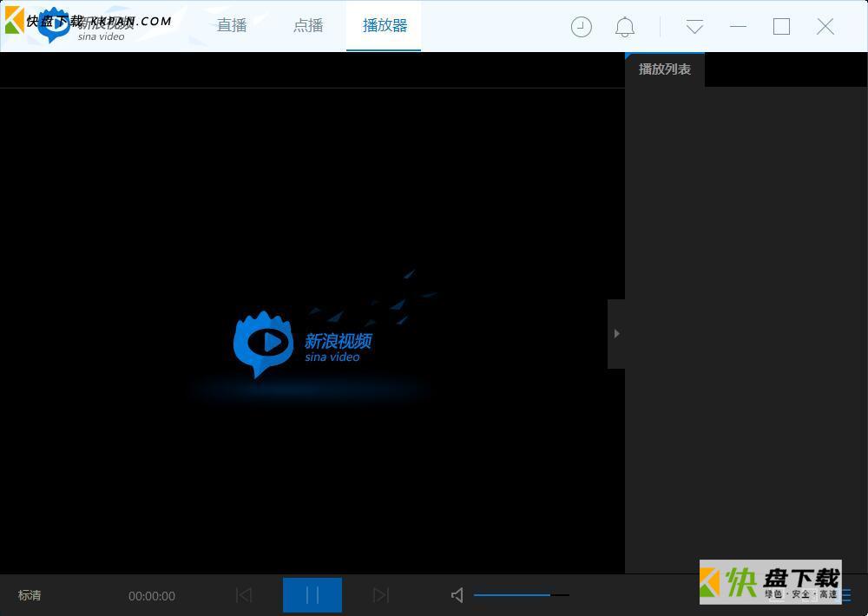Adjust the volume slider track

(x=522, y=595)
